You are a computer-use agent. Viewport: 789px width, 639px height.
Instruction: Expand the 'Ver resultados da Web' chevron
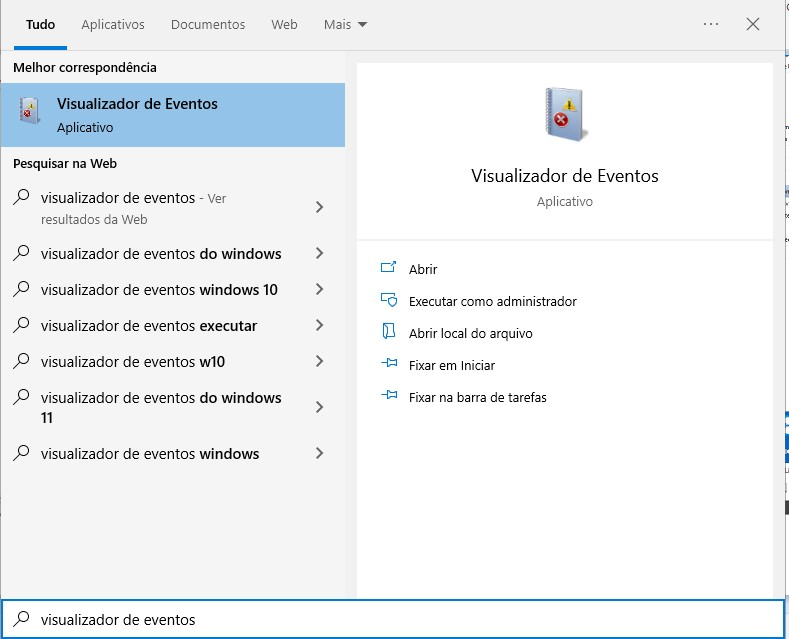click(x=319, y=207)
